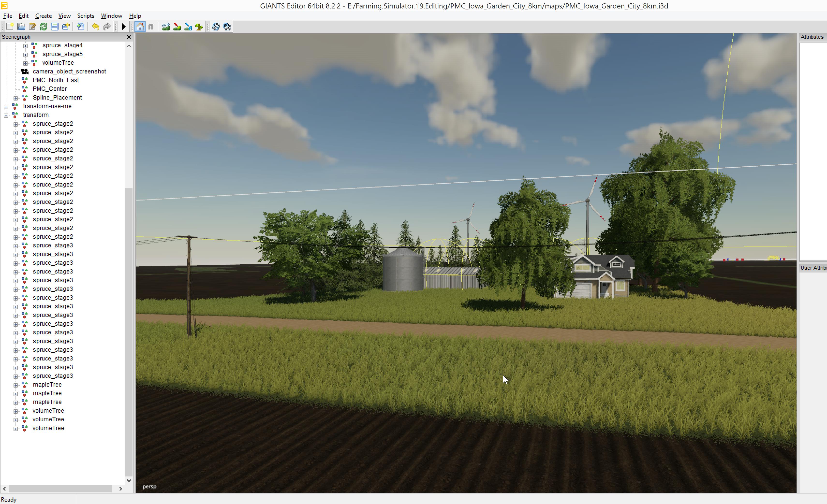Toggle the grey magnet snap icon
Image resolution: width=827 pixels, height=504 pixels.
point(151,27)
